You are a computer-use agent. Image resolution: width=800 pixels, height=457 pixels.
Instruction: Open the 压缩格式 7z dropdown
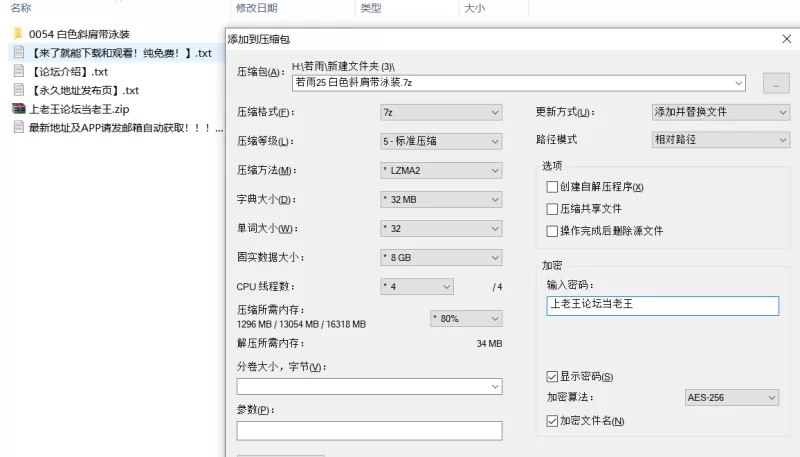coord(440,112)
